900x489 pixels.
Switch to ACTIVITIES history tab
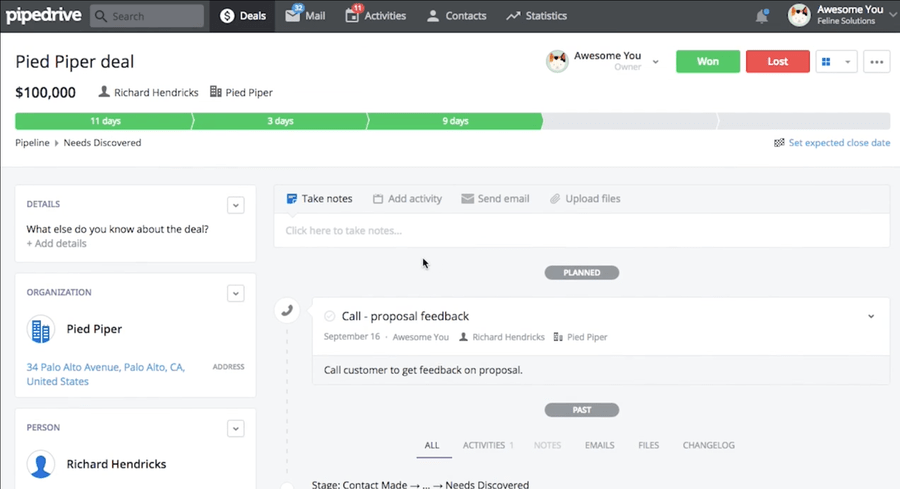click(x=488, y=445)
